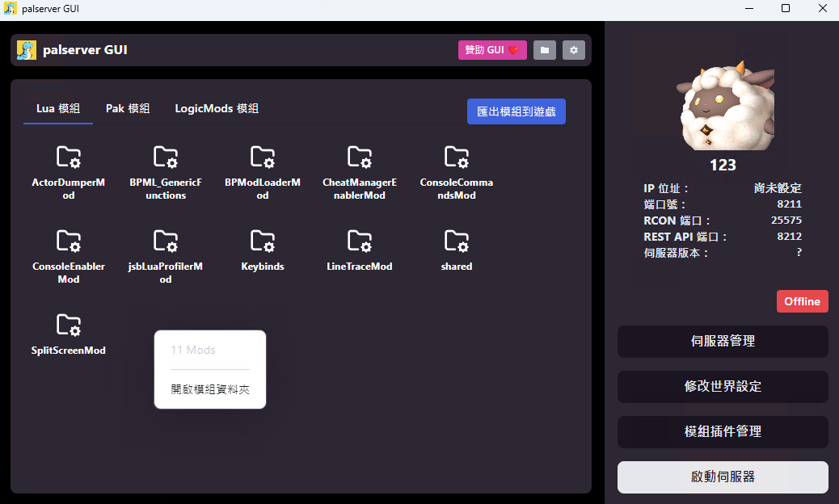Select the Lua 模組 tab

pos(57,108)
